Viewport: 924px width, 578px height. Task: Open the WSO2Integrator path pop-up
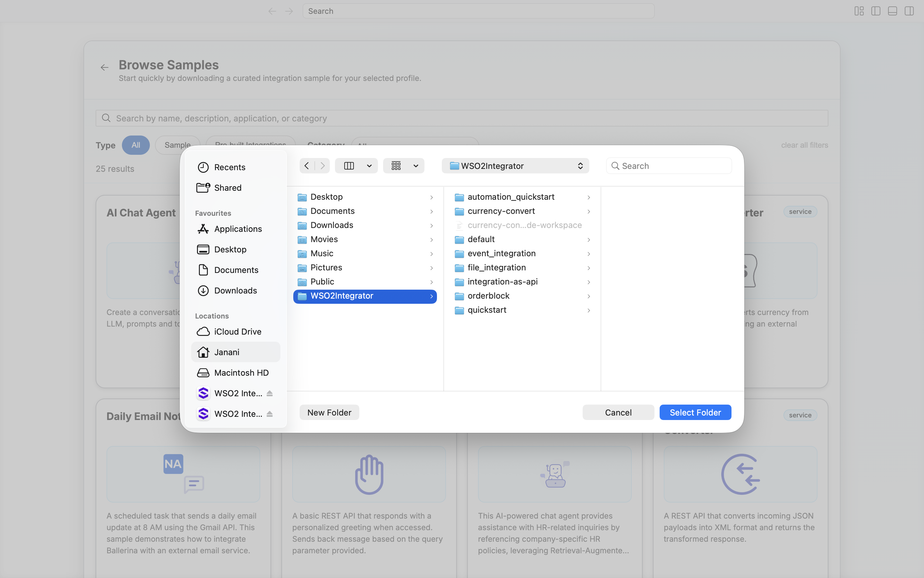tap(516, 166)
